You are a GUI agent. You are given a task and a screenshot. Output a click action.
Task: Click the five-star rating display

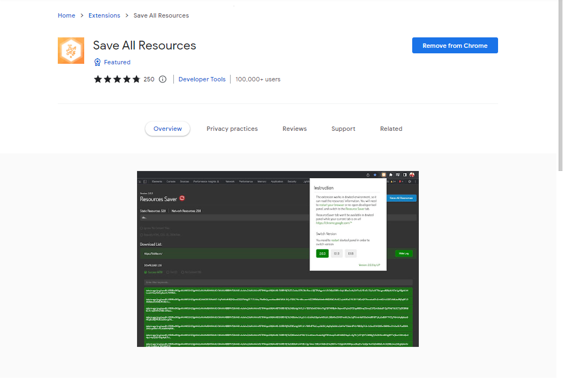click(x=117, y=79)
